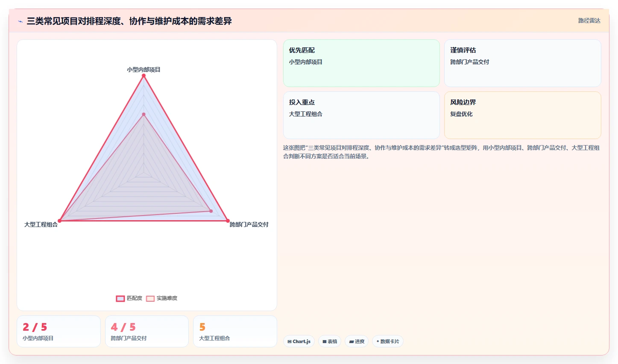Open the 谨慎评估 card
This screenshot has width=618, height=364.
(523, 63)
